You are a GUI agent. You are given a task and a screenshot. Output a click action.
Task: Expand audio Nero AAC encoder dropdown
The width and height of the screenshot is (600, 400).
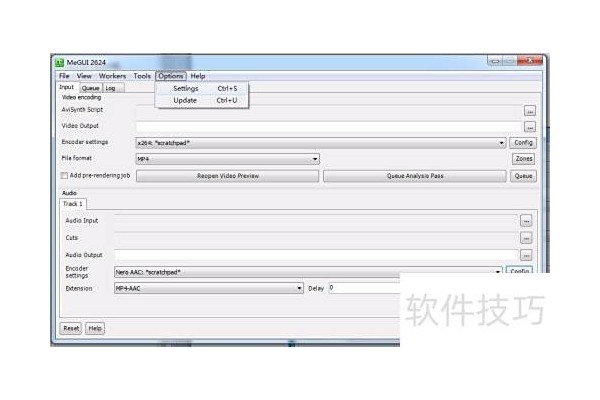[497, 272]
